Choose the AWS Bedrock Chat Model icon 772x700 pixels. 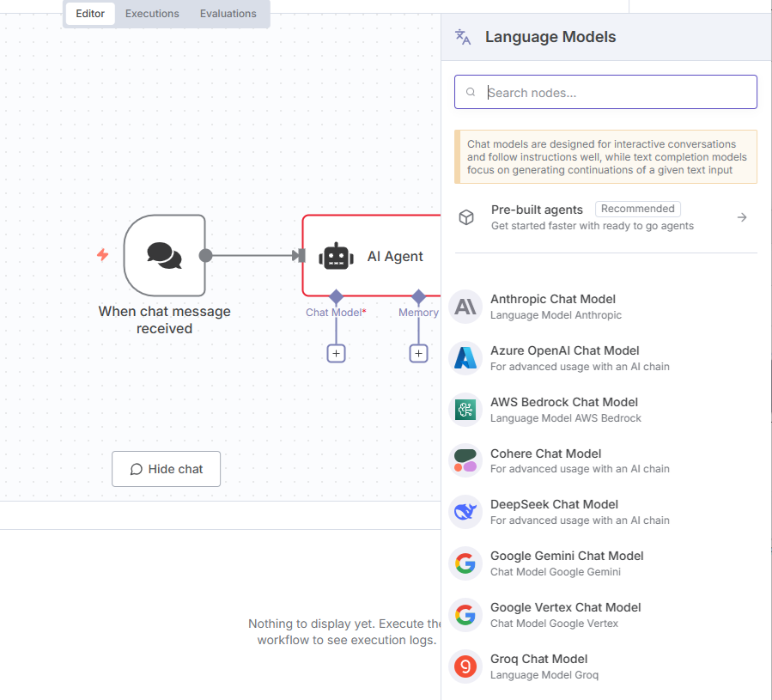click(465, 410)
